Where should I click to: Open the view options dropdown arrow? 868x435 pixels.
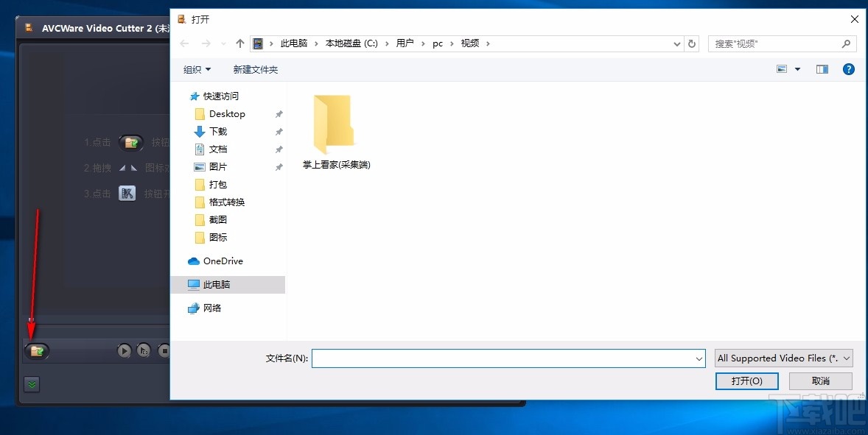click(797, 69)
